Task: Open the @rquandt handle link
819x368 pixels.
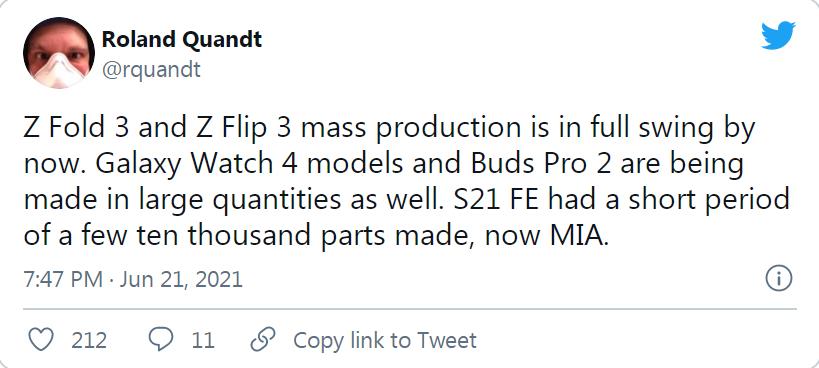Action: pos(151,69)
